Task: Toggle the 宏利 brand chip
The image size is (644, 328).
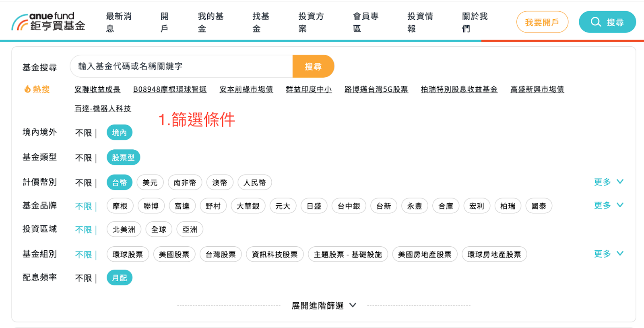Action: coord(477,206)
